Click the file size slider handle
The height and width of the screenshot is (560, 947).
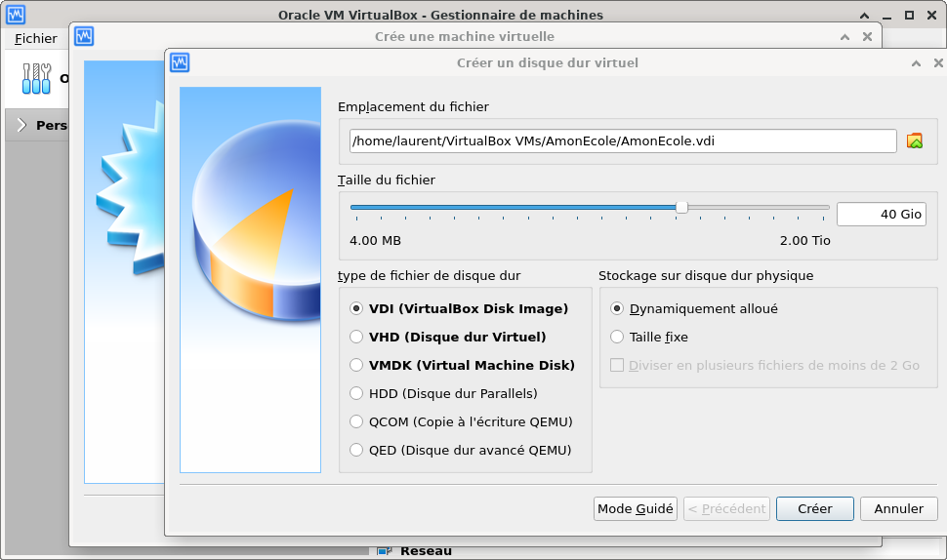pyautogui.click(x=681, y=208)
